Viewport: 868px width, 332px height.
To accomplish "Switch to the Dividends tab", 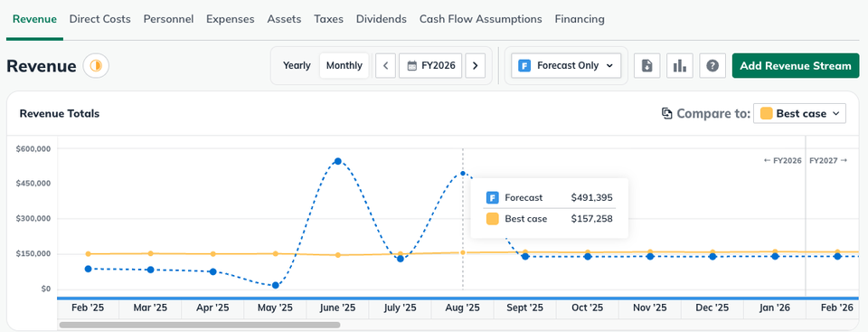I will (x=382, y=19).
